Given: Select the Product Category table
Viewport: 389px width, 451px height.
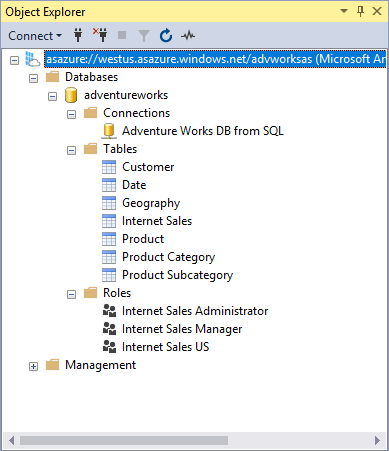Looking at the screenshot, I should pyautogui.click(x=168, y=257).
